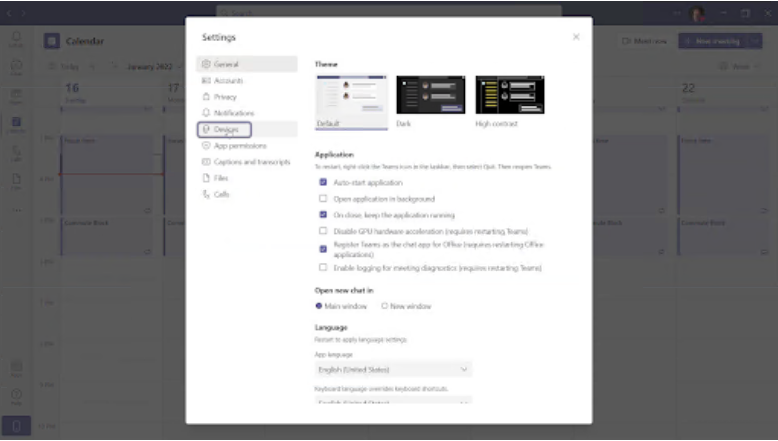Click the Accounts settings icon

pos(206,80)
